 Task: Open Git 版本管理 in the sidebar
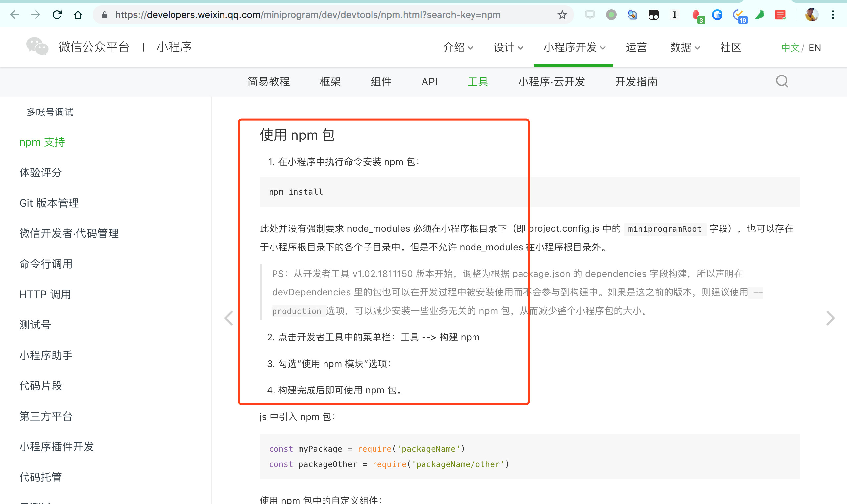49,203
